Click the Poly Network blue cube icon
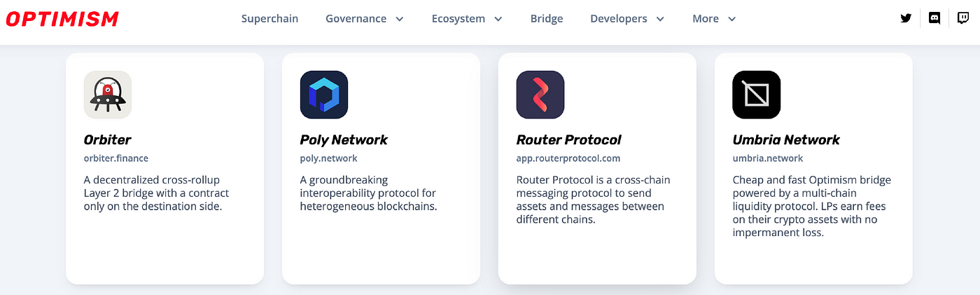Viewport: 980px width, 295px height. click(x=324, y=95)
